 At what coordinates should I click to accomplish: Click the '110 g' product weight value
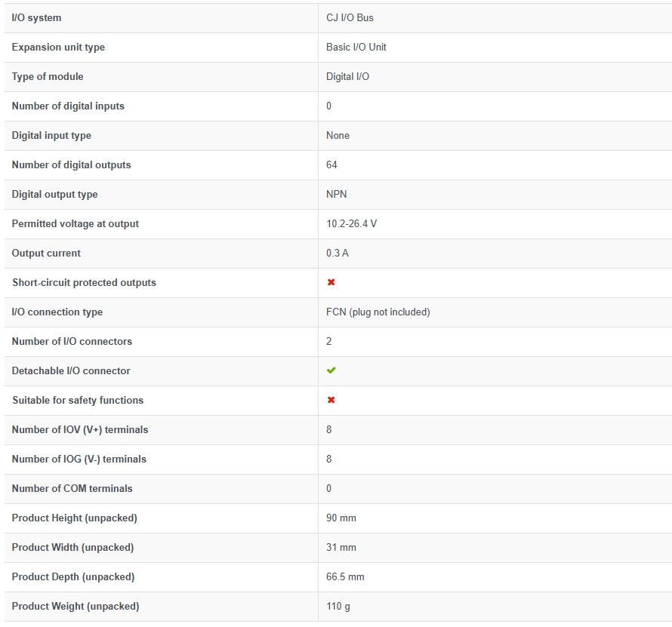click(x=338, y=607)
